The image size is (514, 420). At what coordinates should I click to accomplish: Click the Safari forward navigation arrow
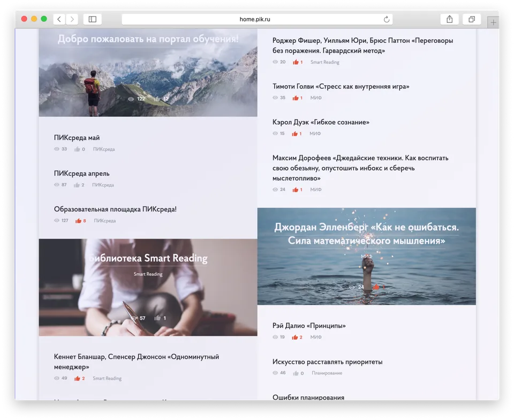[x=72, y=19]
